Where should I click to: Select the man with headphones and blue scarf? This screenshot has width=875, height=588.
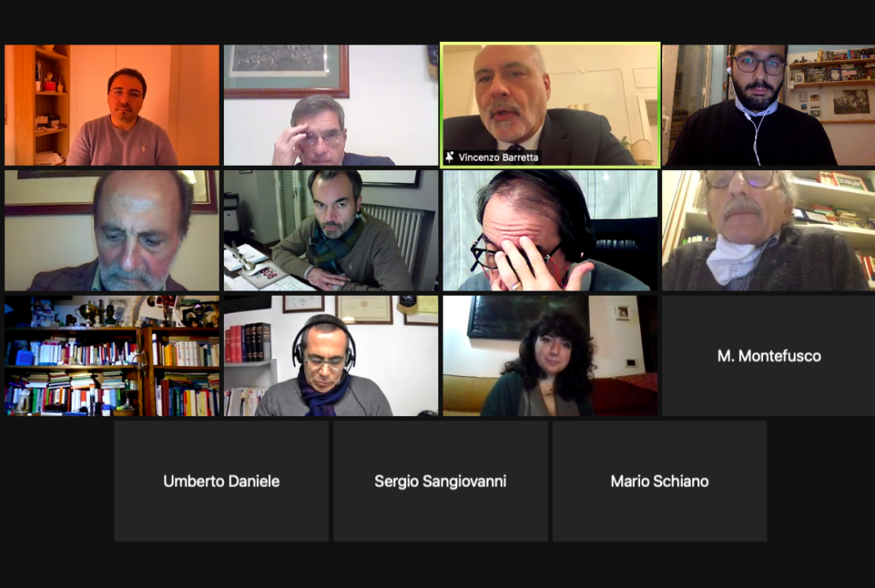(331, 356)
